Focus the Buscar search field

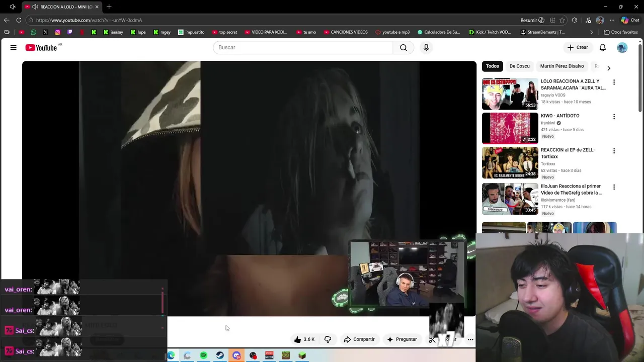point(303,47)
